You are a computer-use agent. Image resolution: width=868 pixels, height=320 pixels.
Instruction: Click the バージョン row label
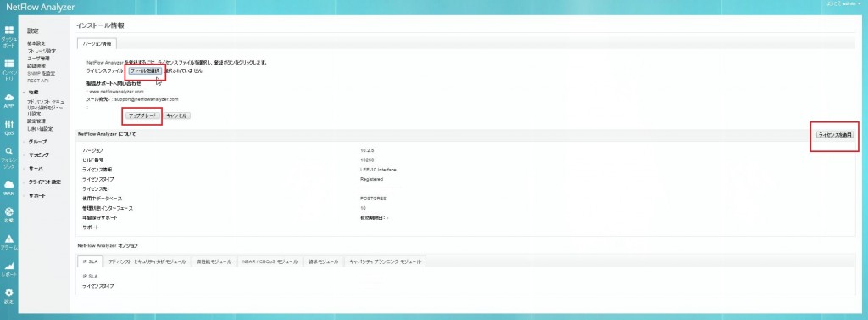92,150
